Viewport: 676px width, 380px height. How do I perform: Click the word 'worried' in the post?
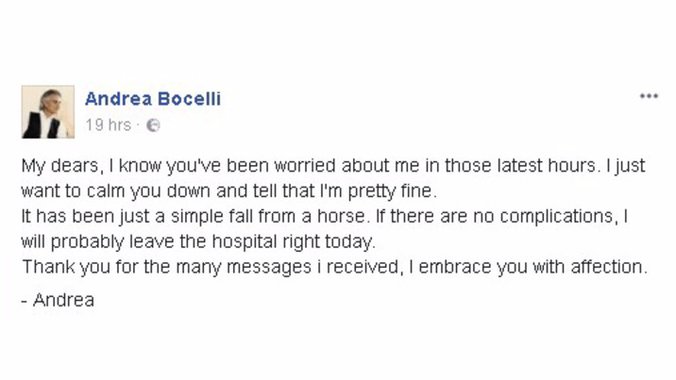[x=304, y=166]
